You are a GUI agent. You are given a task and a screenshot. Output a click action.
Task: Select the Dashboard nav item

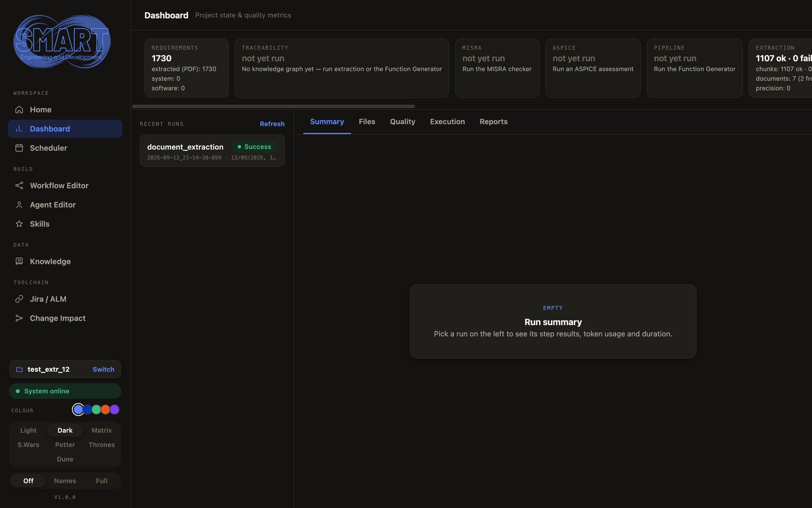(x=65, y=129)
